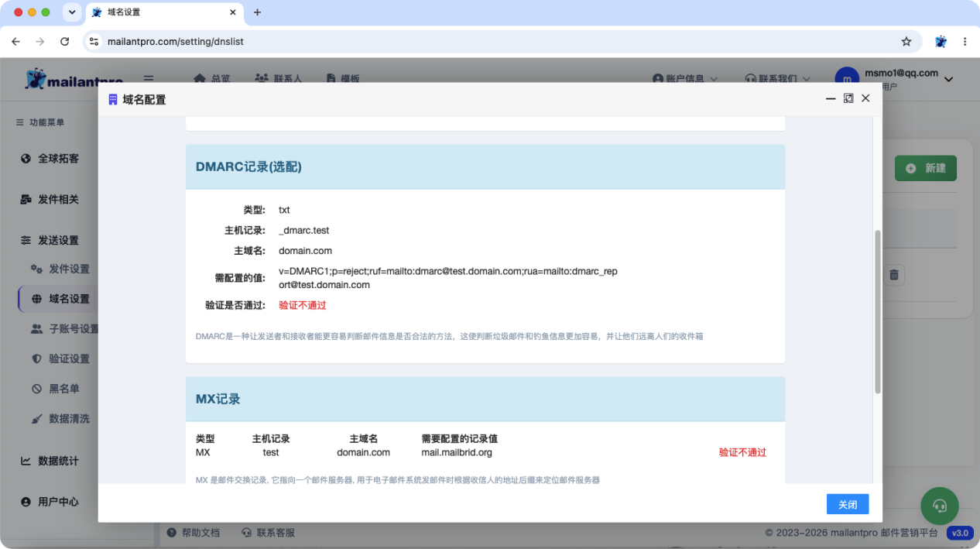Click the trash delete icon
The width and height of the screenshot is (980, 549).
pos(894,275)
